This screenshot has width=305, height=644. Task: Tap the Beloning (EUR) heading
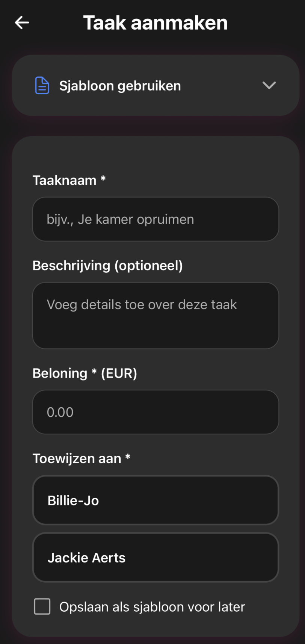coord(85,373)
